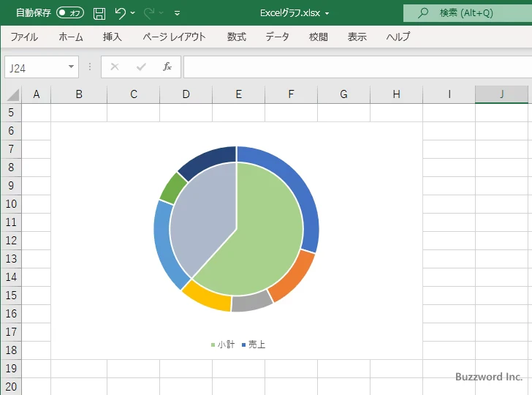The height and width of the screenshot is (395, 532).
Task: Select row 19 header
Action: click(11, 369)
